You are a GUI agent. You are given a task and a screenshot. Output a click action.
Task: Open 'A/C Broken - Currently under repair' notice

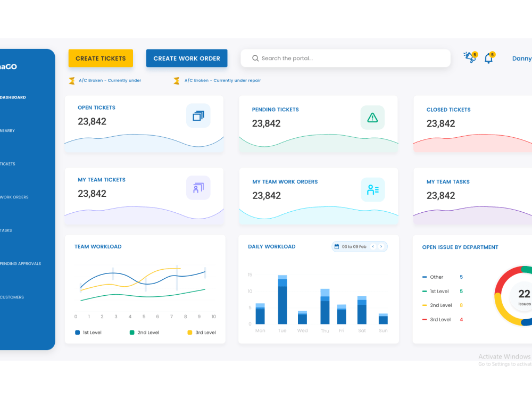tap(222, 80)
